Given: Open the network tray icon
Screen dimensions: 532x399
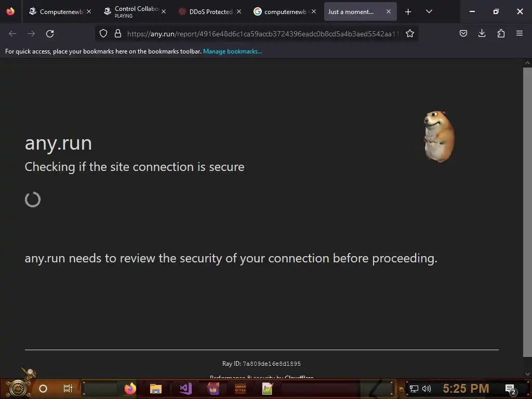Looking at the screenshot, I should 414,389.
